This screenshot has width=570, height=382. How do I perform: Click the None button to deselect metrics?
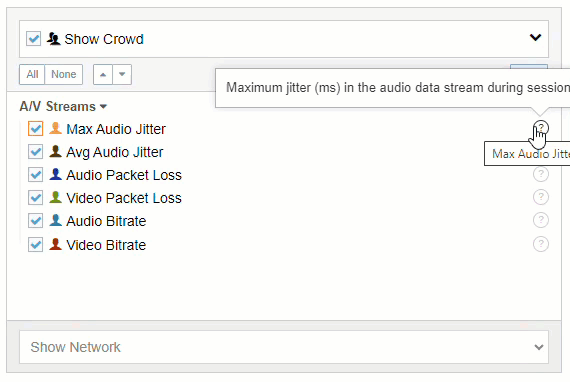click(x=64, y=74)
